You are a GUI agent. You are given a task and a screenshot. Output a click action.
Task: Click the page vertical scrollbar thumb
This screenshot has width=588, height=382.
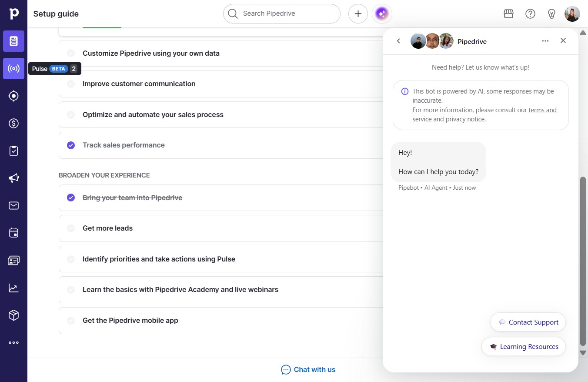click(583, 261)
